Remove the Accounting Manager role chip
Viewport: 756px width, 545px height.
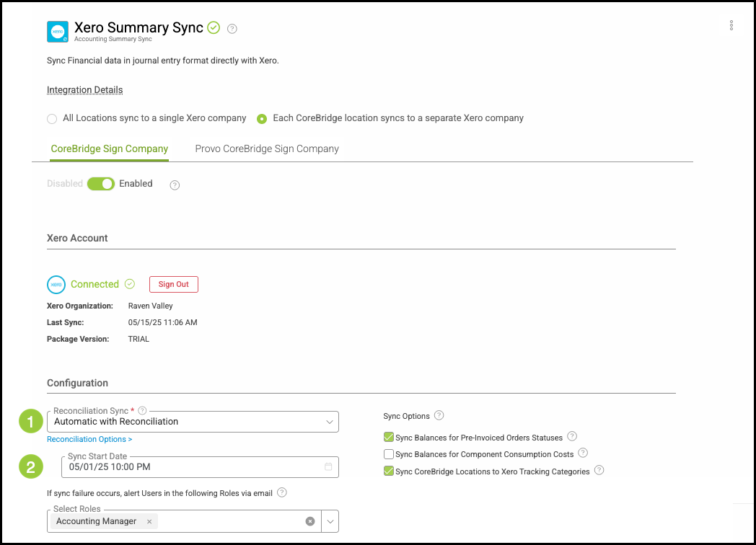149,521
